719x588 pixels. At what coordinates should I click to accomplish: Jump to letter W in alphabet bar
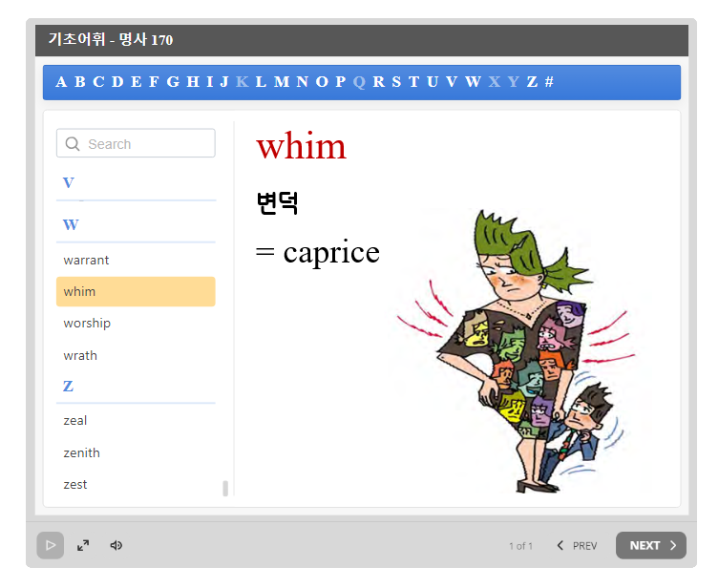473,82
